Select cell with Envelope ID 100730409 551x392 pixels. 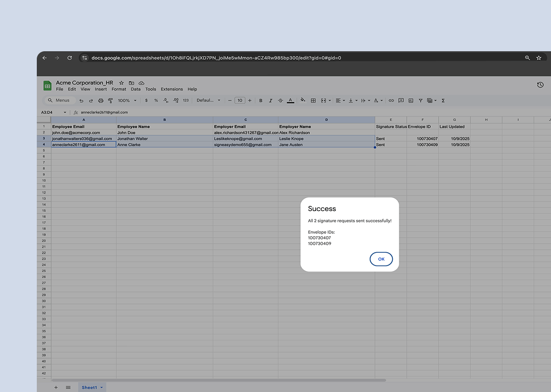[x=422, y=144]
